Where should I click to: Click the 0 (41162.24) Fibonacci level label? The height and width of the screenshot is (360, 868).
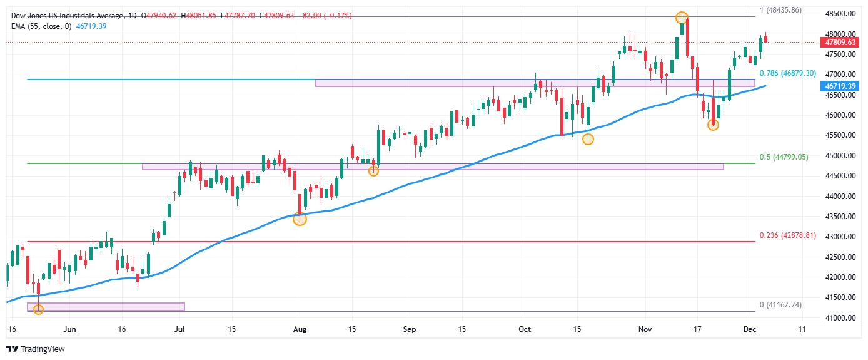(788, 305)
